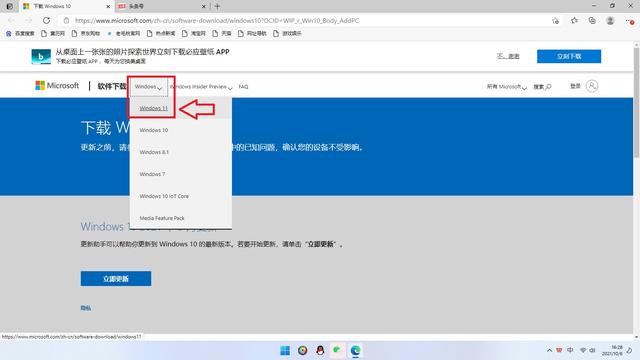640x360 pixels.
Task: Open site search with magnifier icon
Action: [542, 87]
